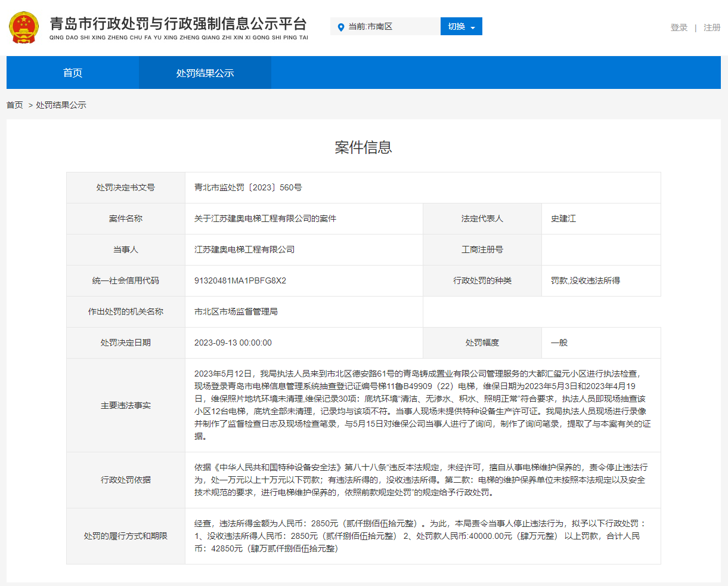Open the 登录 login link

679,27
